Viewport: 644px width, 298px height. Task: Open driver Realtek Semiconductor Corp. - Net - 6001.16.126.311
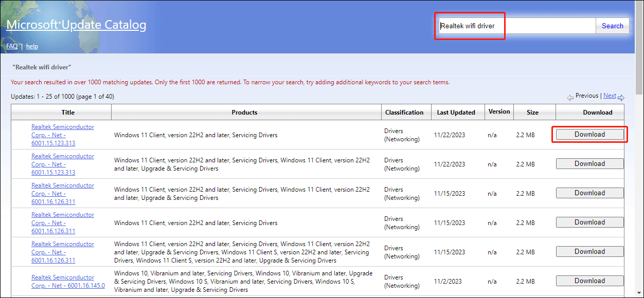tap(63, 193)
